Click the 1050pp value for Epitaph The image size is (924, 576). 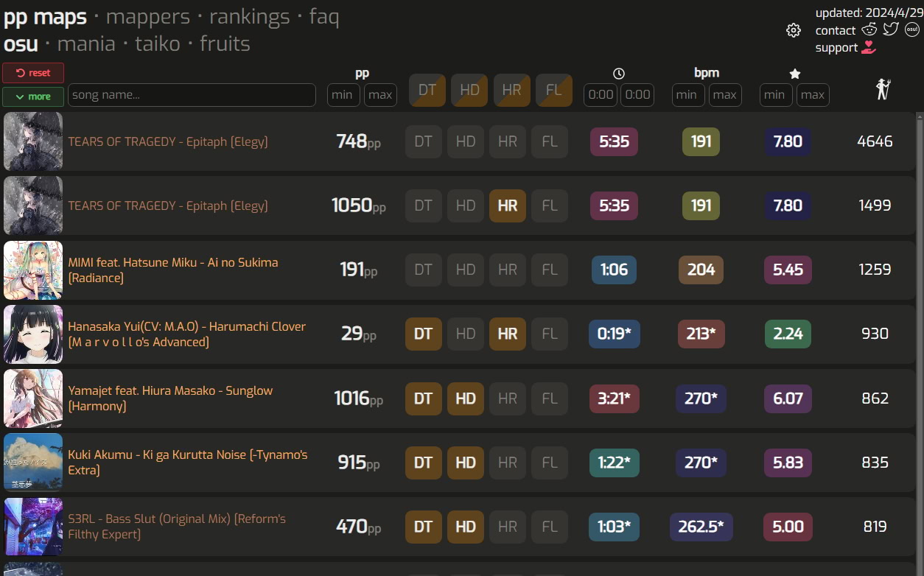[x=358, y=206]
